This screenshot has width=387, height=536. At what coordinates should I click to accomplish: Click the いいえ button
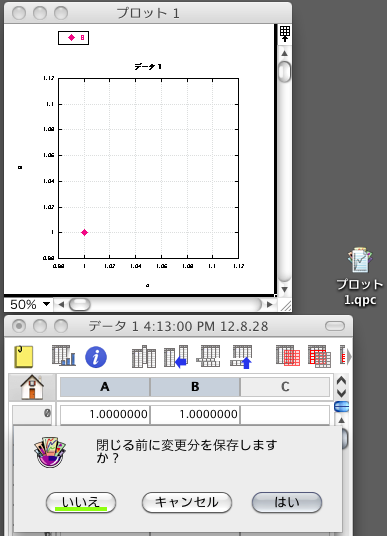point(81,502)
